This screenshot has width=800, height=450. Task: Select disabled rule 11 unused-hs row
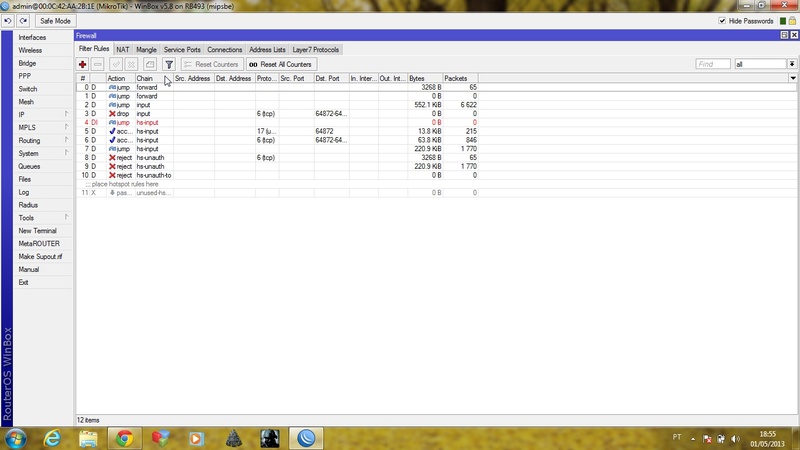[x=278, y=192]
